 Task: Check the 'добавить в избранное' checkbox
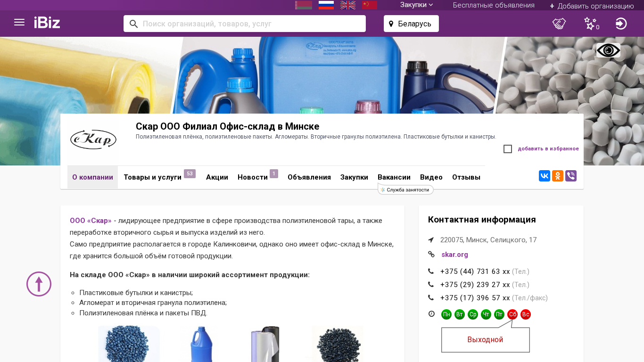(508, 149)
